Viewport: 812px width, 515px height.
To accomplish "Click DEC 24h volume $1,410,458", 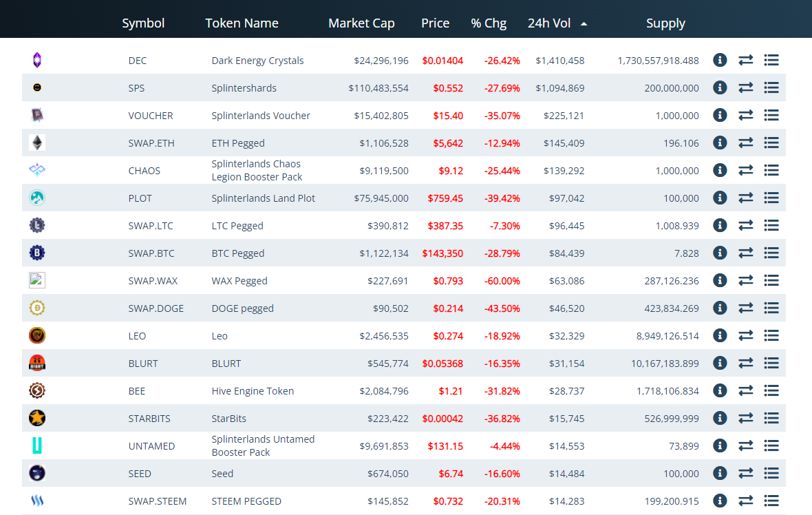I will click(x=560, y=61).
